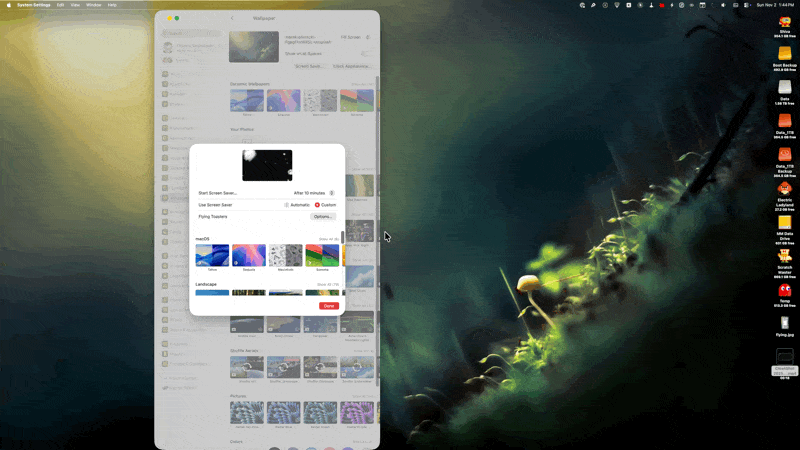Open the Scratch Master desktop icon
This screenshot has height=450, width=800.
coord(785,257)
